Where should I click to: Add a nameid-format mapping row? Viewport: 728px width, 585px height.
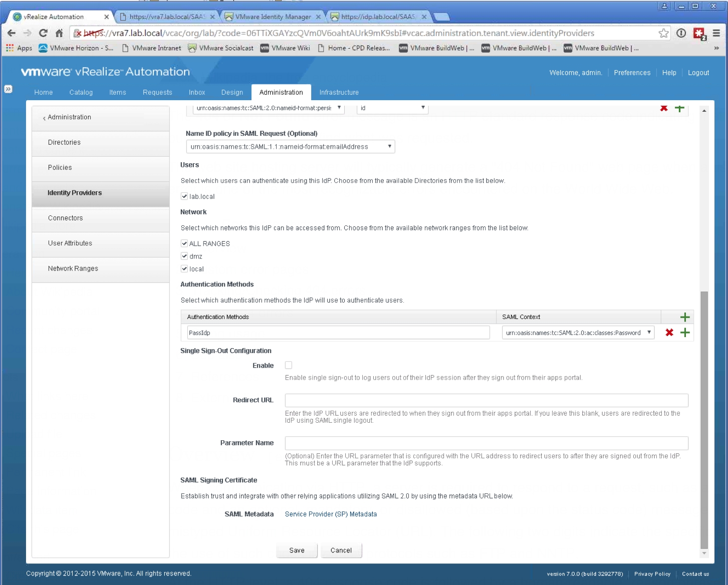tap(679, 108)
